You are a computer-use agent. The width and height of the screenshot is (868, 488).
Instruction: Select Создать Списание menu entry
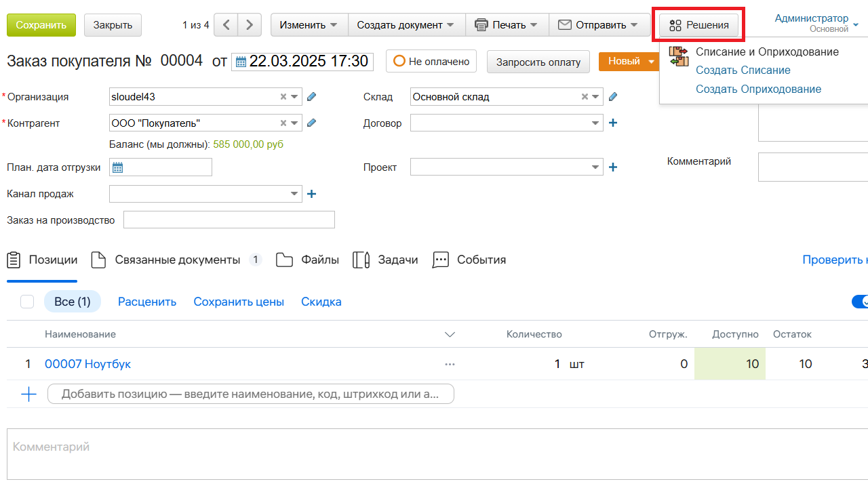pyautogui.click(x=743, y=70)
